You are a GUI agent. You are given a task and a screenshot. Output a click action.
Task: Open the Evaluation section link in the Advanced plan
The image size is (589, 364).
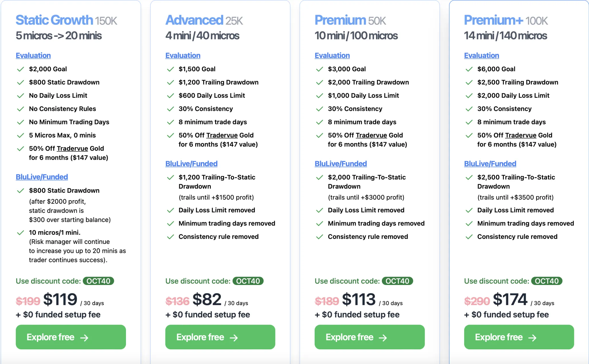coord(183,55)
